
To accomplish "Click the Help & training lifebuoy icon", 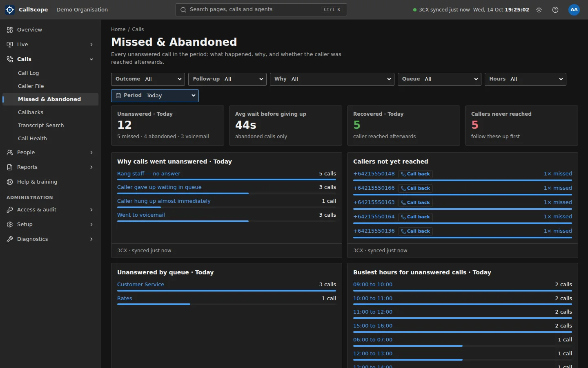I will [10, 182].
